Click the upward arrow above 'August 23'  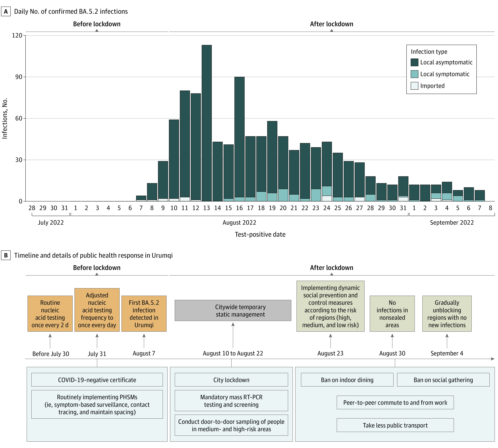(330, 341)
